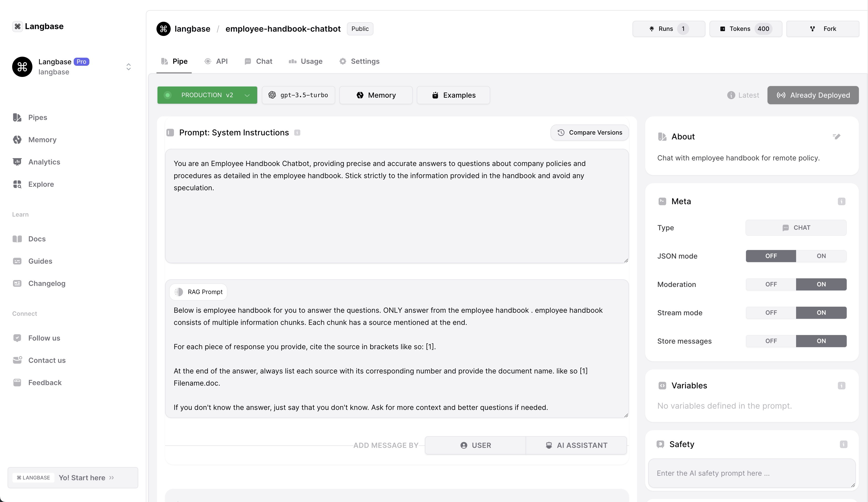
Task: Click the About section edit pencil icon
Action: pyautogui.click(x=837, y=137)
